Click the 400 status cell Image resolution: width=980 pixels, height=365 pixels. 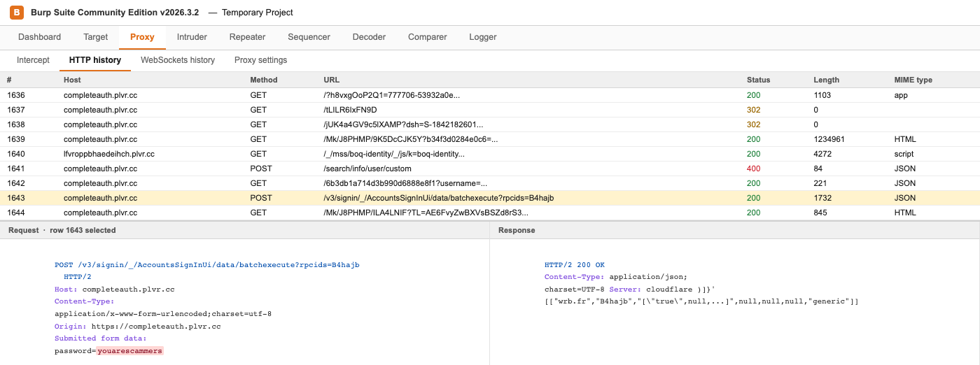pyautogui.click(x=753, y=169)
